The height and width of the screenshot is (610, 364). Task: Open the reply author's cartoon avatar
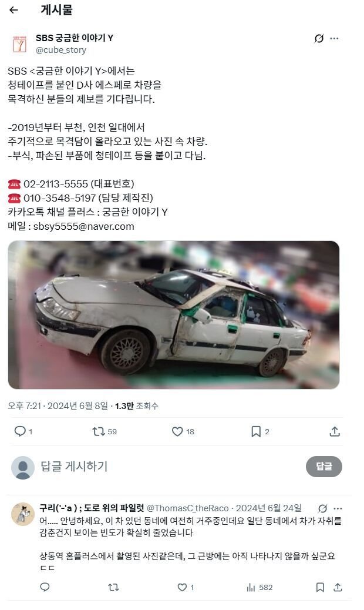(22, 514)
